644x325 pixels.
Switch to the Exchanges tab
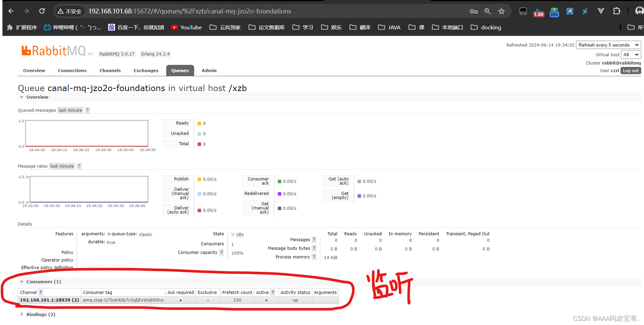point(146,70)
